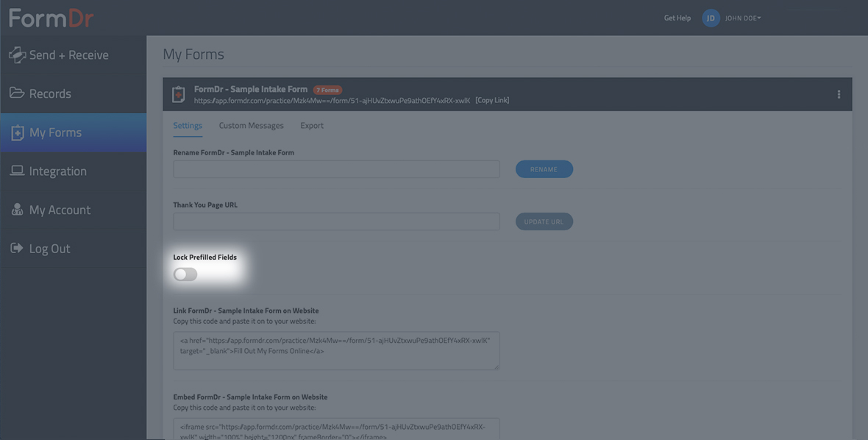Click the [Copy Link] link
Image resolution: width=868 pixels, height=440 pixels.
click(492, 100)
